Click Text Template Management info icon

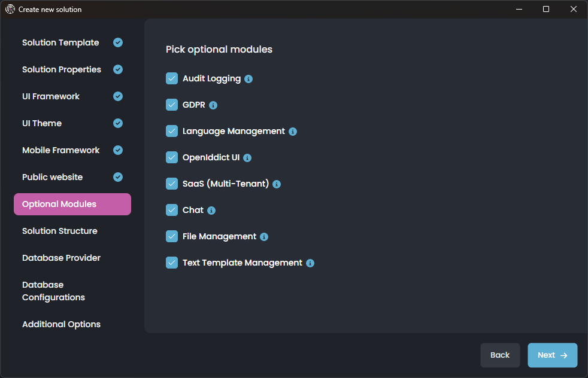click(310, 263)
